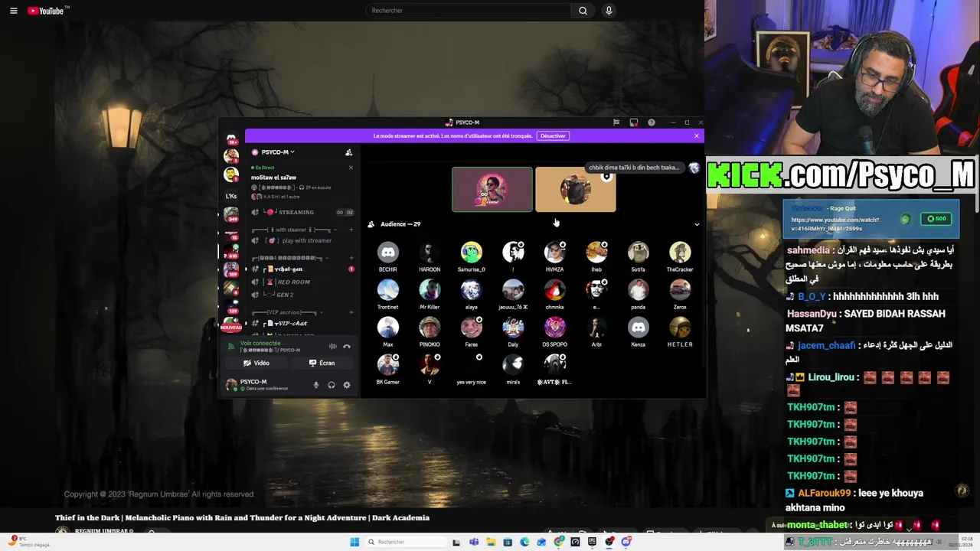980x551 pixels.
Task: Open audience member HETLER's avatar
Action: [680, 328]
